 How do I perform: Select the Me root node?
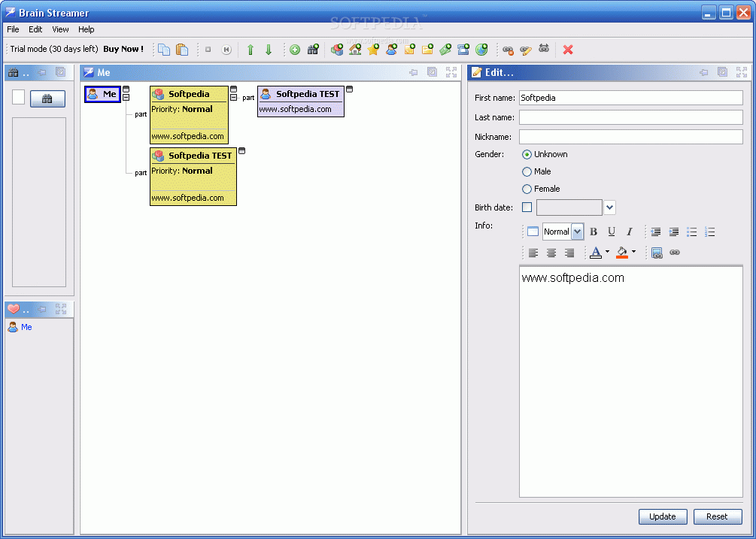pos(103,95)
